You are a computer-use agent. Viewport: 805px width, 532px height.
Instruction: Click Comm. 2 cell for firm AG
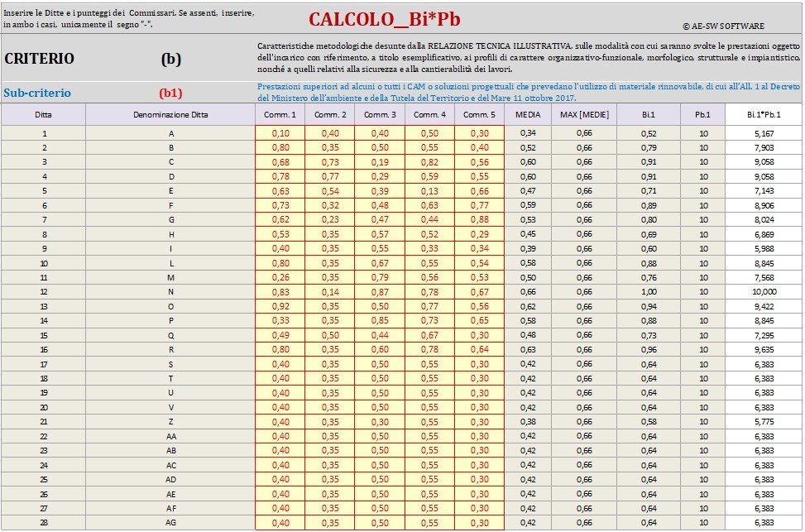[330, 522]
